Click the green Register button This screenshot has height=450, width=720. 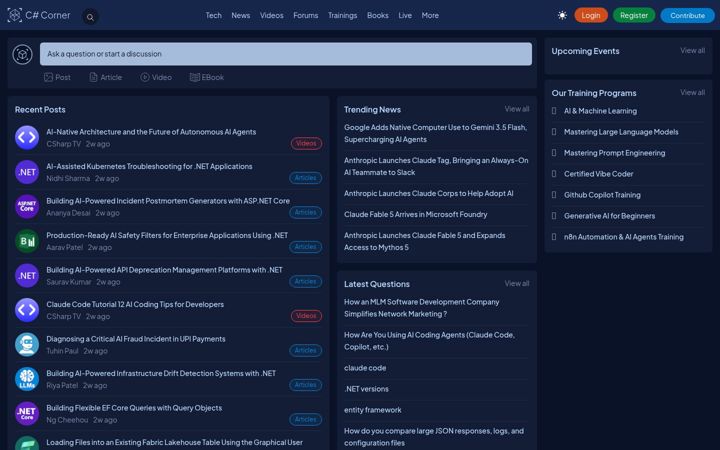click(x=634, y=15)
